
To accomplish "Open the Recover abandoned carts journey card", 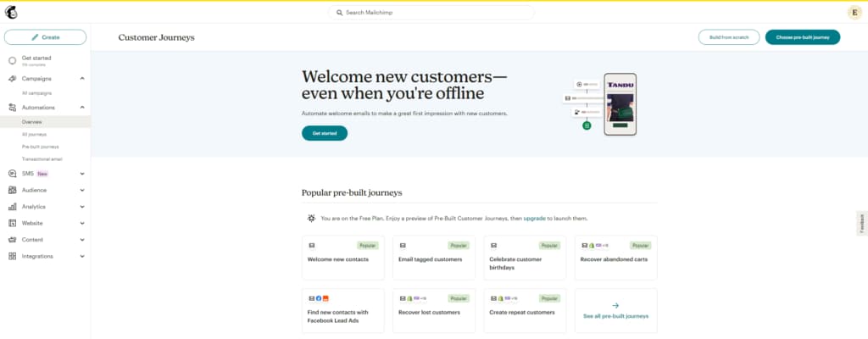I will [616, 258].
